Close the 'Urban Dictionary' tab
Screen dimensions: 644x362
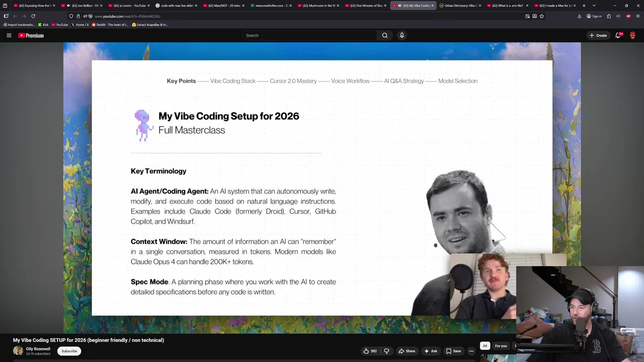[x=480, y=6]
